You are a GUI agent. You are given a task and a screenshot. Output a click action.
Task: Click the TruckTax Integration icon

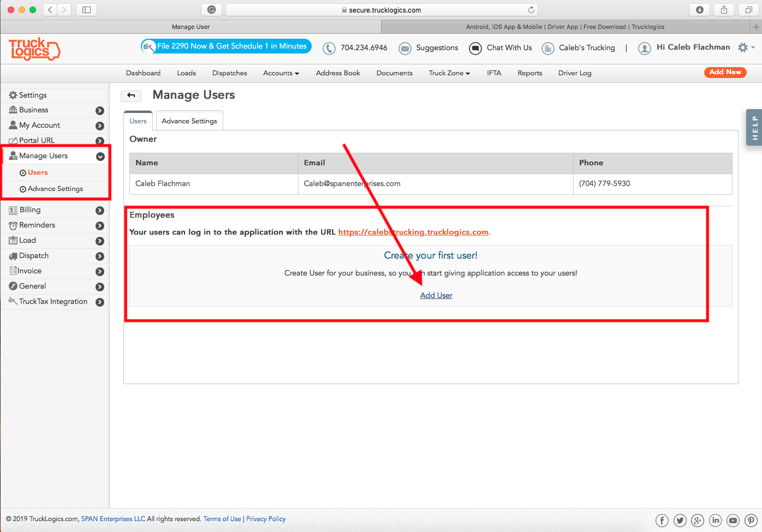[13, 301]
